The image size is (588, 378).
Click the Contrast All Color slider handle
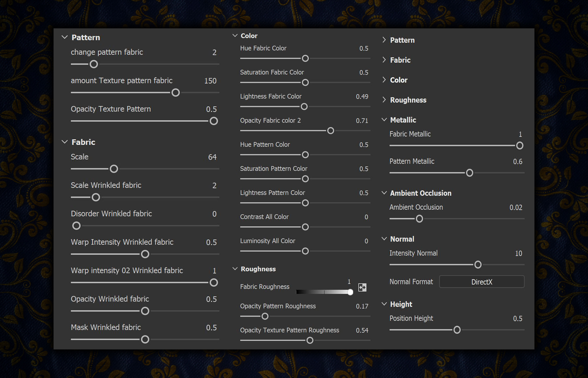(x=305, y=227)
